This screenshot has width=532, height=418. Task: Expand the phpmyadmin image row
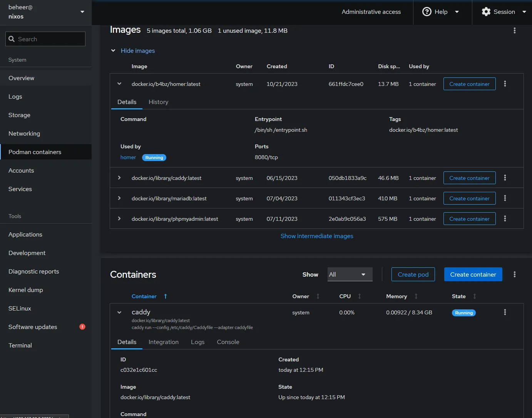coord(119,219)
